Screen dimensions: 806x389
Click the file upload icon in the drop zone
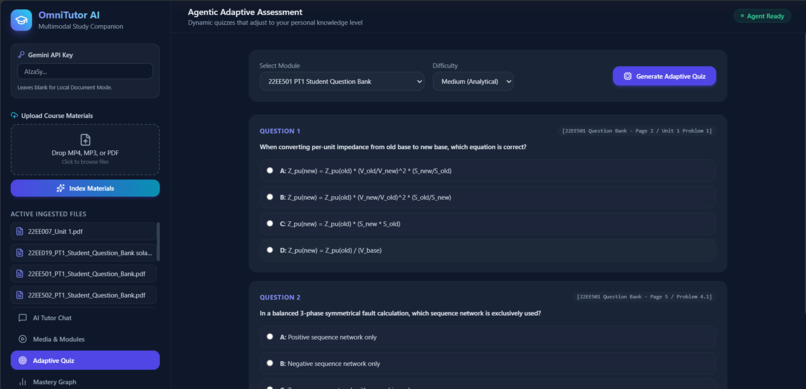point(85,140)
